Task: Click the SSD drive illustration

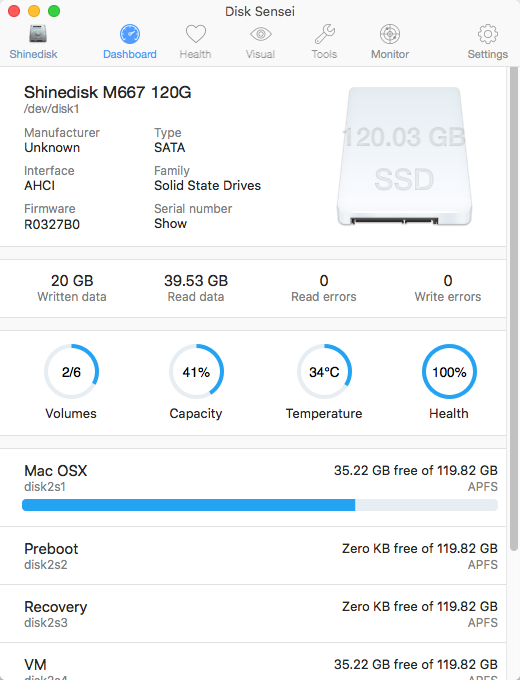Action: (404, 157)
